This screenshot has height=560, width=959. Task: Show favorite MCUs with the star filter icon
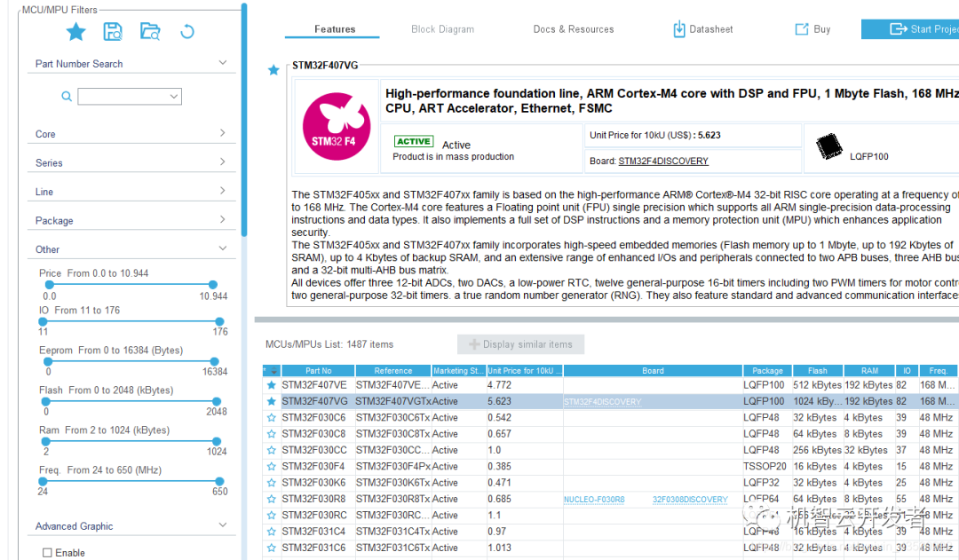point(75,31)
